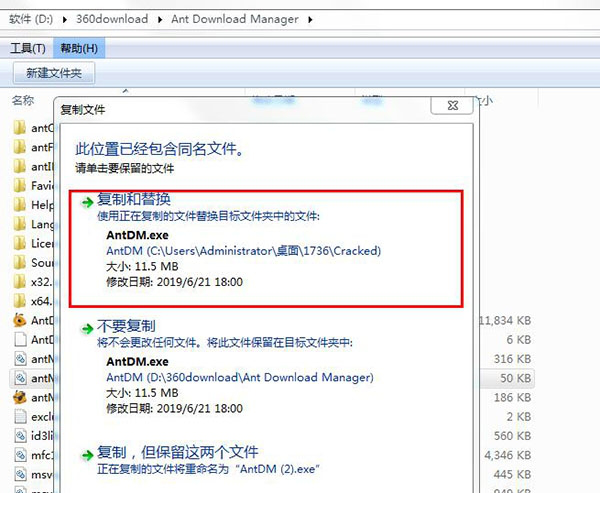The width and height of the screenshot is (600, 512).
Task: Expand arrow after 软件 (D:) breadcrumb
Action: pyautogui.click(x=65, y=20)
